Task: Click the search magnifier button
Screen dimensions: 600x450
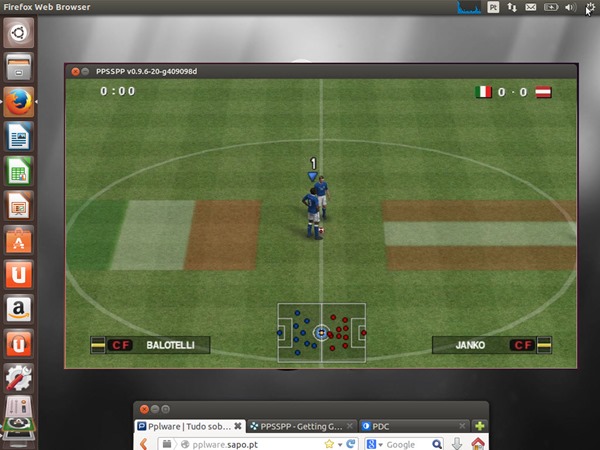Action: 437,444
